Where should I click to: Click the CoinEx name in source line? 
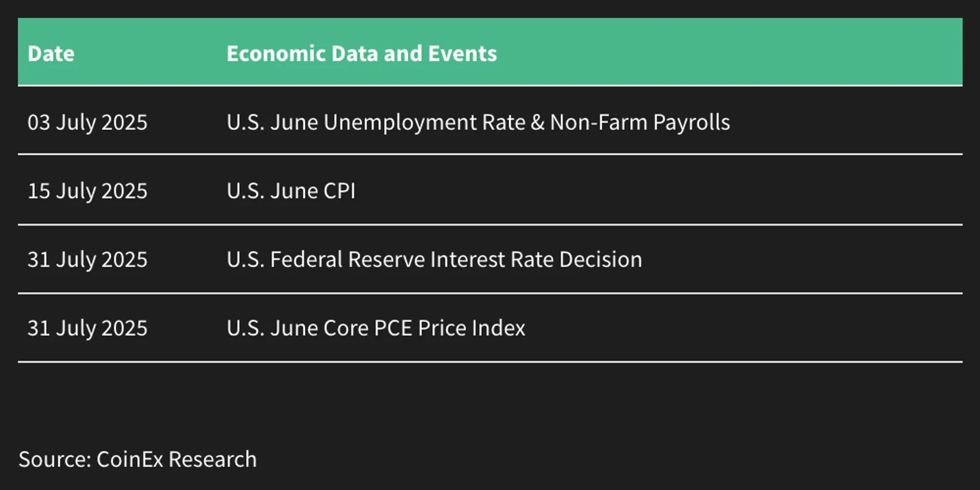(x=130, y=459)
